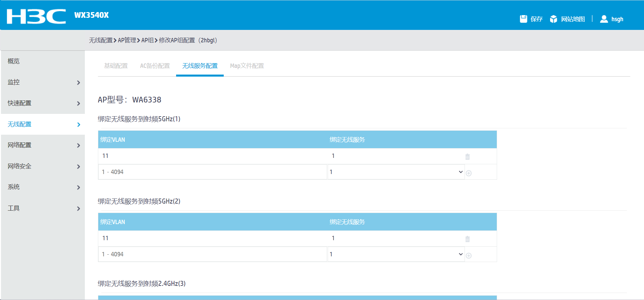
Task: Delete VLAN 11 binding in 5GHz(2) table
Action: tap(468, 239)
